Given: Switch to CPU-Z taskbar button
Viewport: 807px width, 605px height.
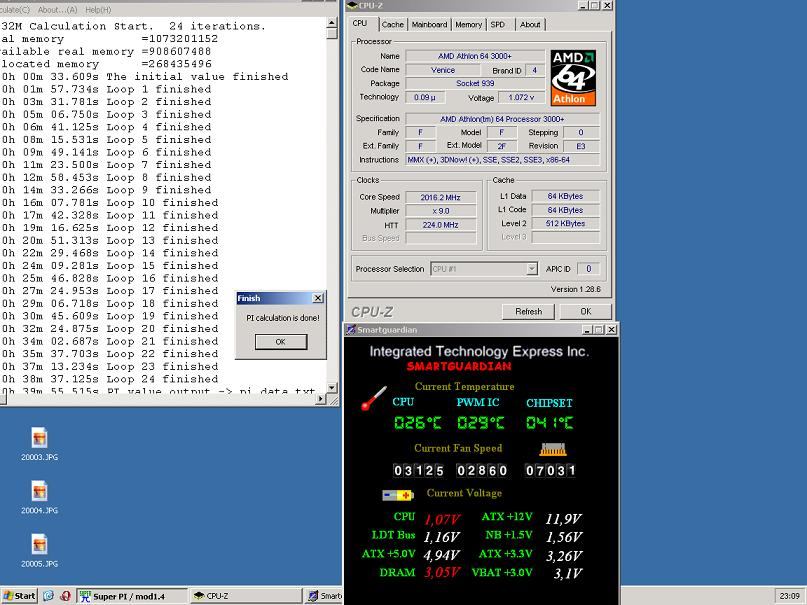Looking at the screenshot, I should tap(244, 596).
